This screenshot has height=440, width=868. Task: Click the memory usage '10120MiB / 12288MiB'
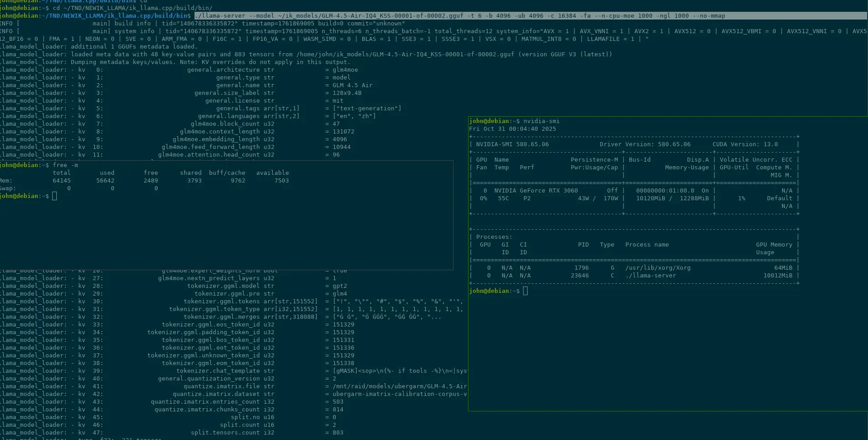click(x=673, y=198)
